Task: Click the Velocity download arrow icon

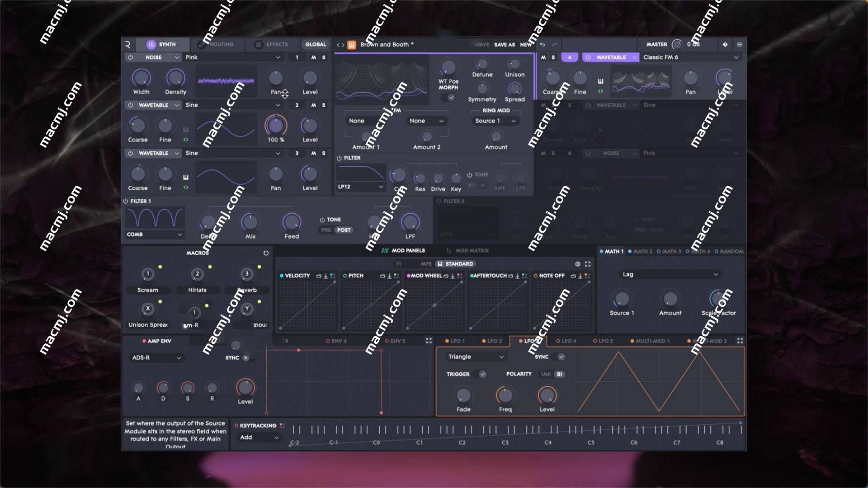Action: click(x=325, y=276)
